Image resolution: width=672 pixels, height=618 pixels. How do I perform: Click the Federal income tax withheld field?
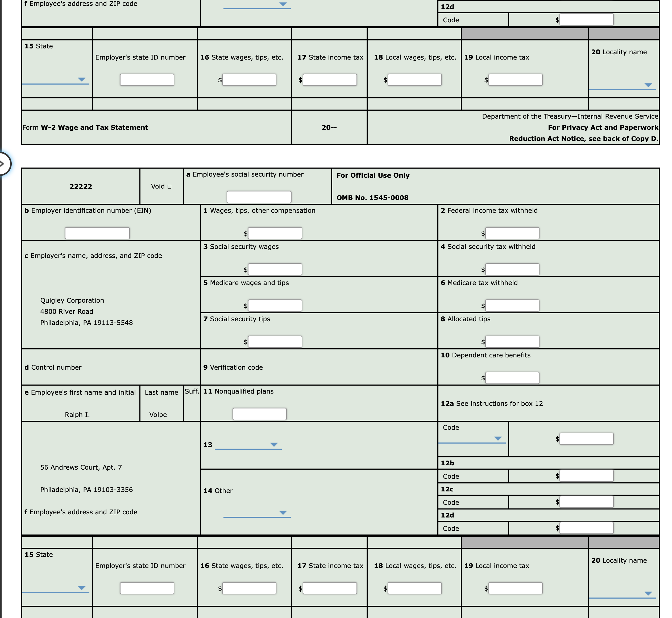click(x=512, y=233)
